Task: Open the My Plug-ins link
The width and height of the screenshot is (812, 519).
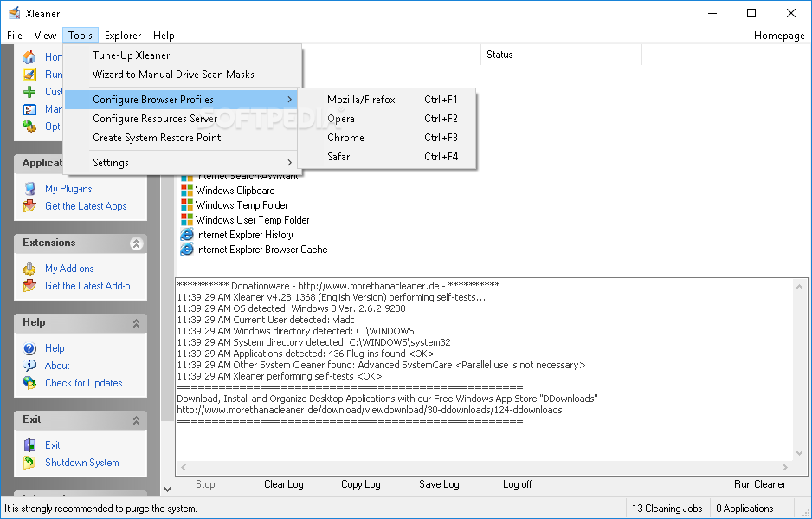Action: point(68,189)
